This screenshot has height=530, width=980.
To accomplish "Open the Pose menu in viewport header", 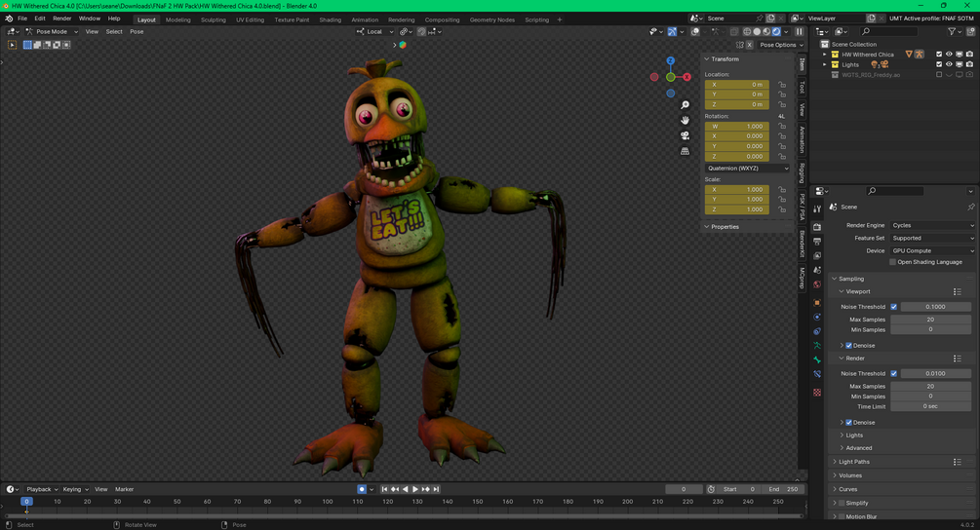I will tap(137, 31).
